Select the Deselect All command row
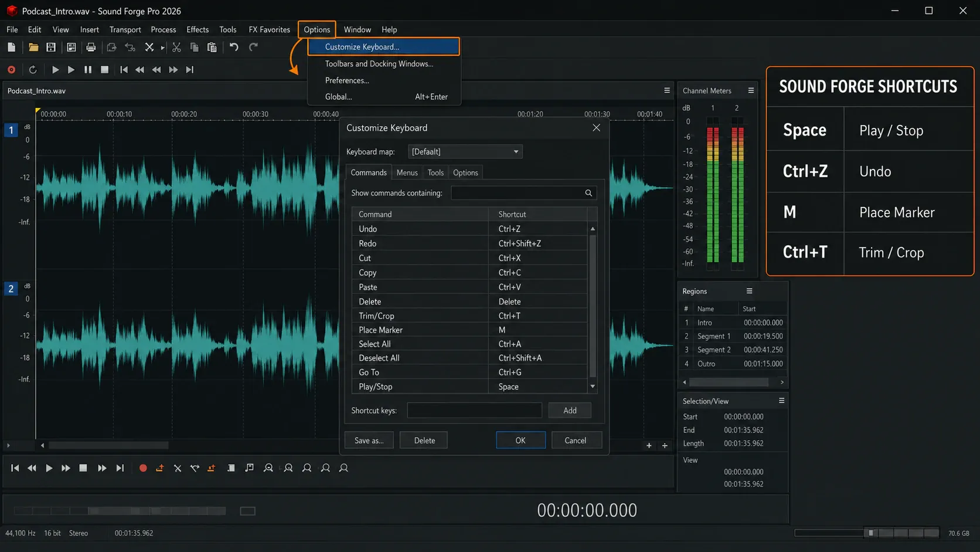Image resolution: width=980 pixels, height=552 pixels. 469,358
